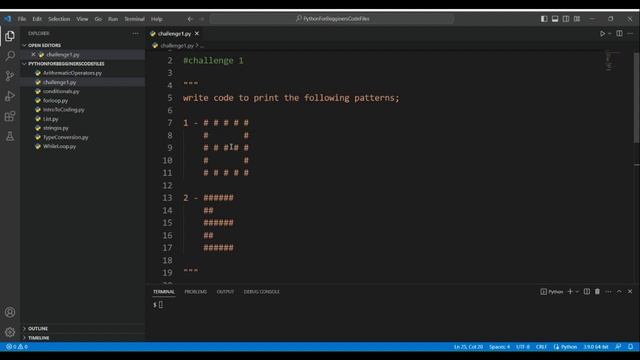Screen dimensions: 640x360
Task: Open forloop.py in the explorer
Action: (x=56, y=100)
